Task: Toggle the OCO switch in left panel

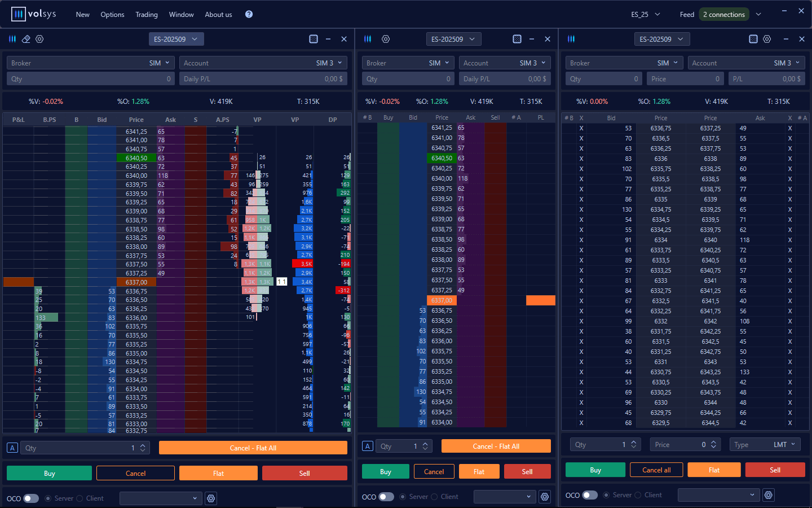Action: point(31,498)
